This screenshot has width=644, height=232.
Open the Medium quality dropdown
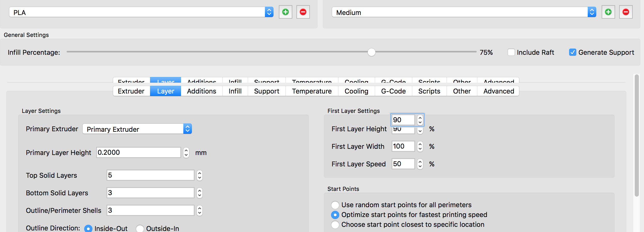pyautogui.click(x=464, y=12)
